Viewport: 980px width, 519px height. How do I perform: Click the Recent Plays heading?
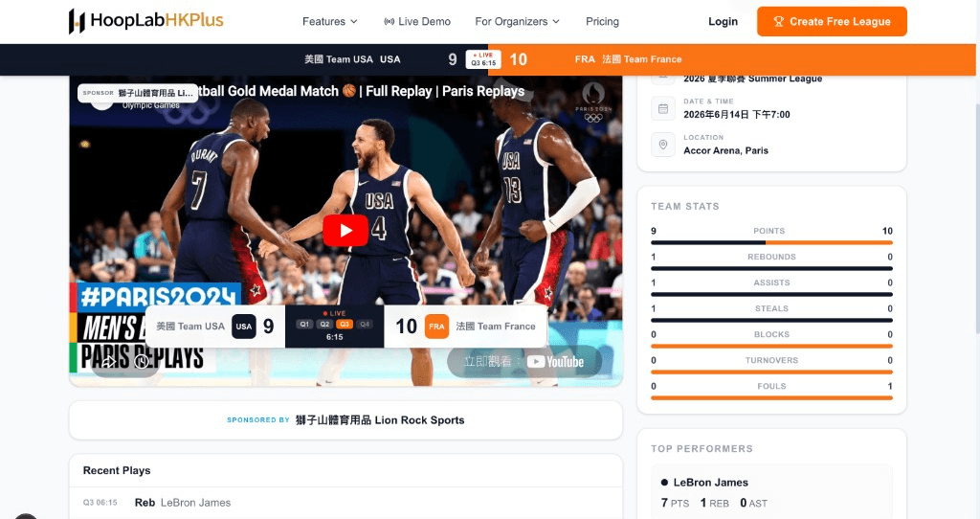(x=117, y=471)
